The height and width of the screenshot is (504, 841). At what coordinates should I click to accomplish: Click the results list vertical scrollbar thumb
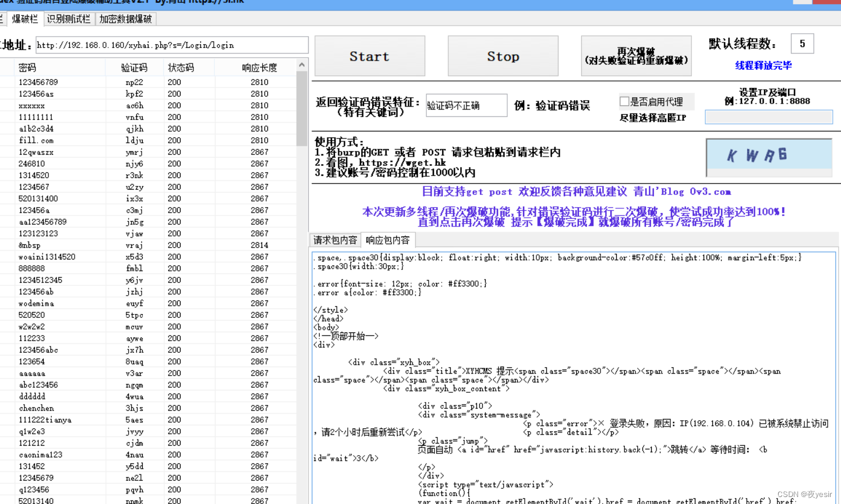[x=302, y=108]
